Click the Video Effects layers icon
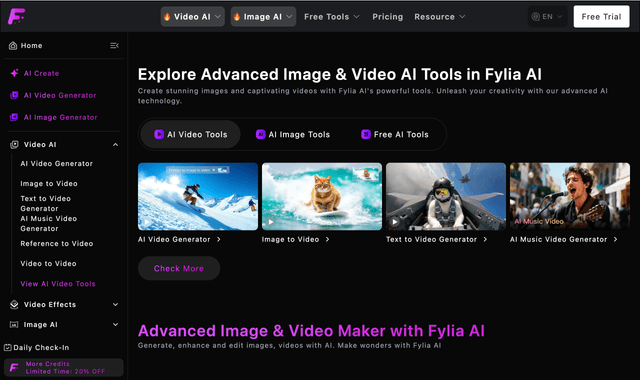This screenshot has width=640, height=380. coord(14,304)
